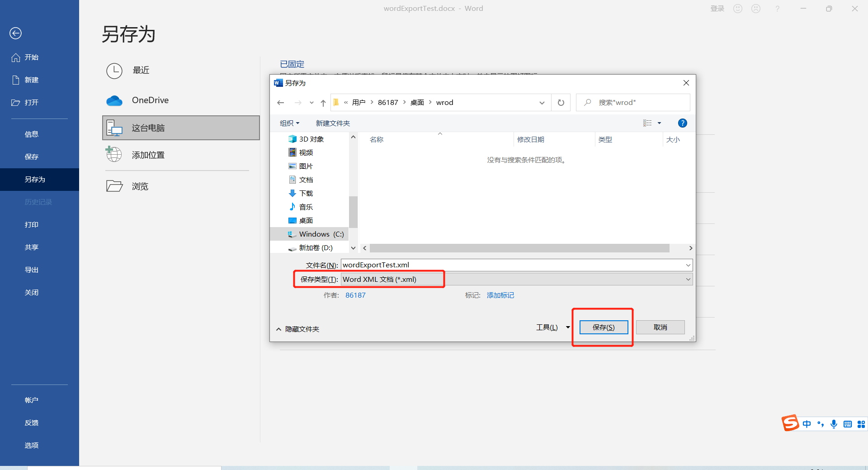Click the 添加位置 globe icon
The height and width of the screenshot is (470, 868).
point(113,154)
